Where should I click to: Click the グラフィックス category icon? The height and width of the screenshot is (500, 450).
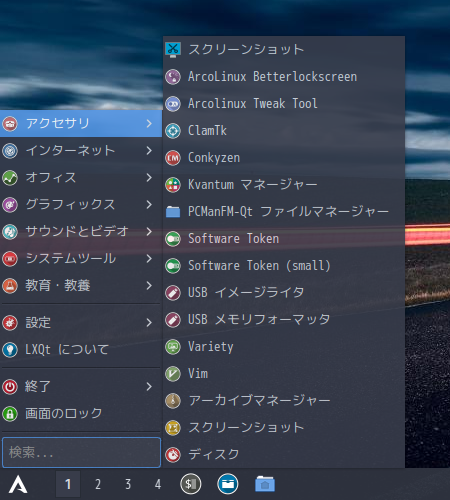coord(10,205)
